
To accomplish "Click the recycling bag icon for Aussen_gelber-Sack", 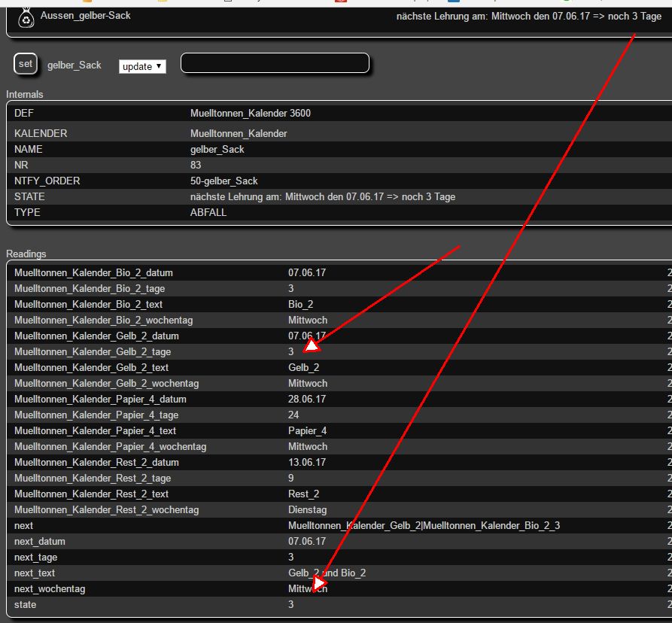I will [x=26, y=17].
